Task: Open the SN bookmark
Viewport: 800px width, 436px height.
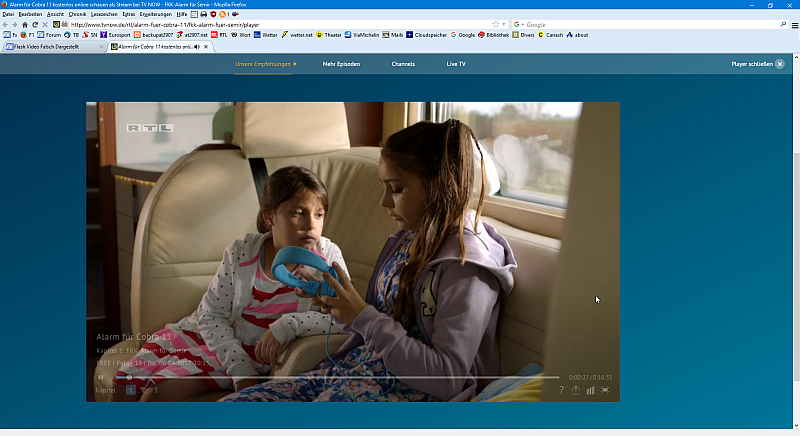Action: coord(90,35)
